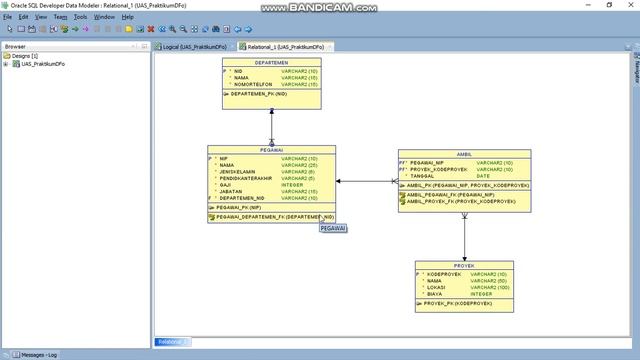The image size is (640, 360).
Task: Open the File menu
Action: click(7, 17)
